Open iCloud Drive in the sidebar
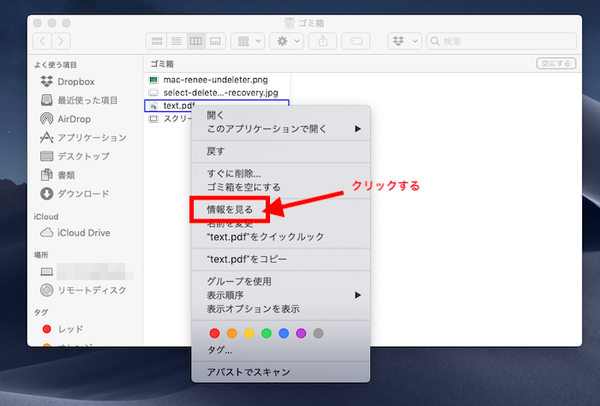The width and height of the screenshot is (600, 406). [75, 233]
